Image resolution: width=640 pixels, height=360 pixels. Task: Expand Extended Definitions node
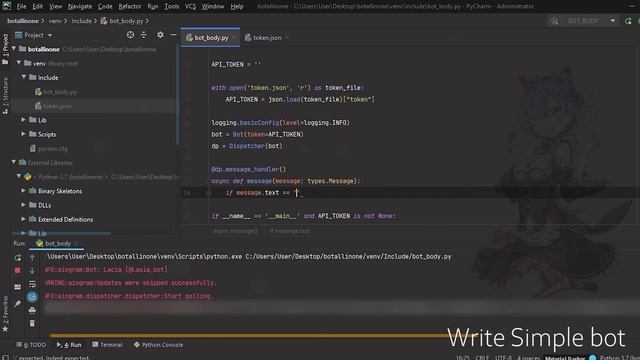[x=23, y=219]
